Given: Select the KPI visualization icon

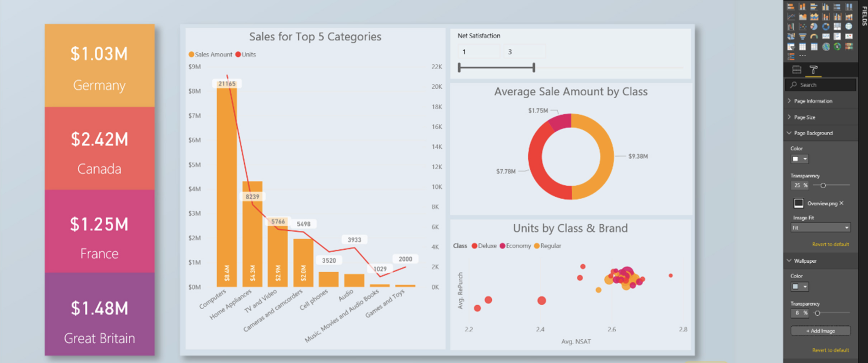Looking at the screenshot, I should click(x=848, y=37).
